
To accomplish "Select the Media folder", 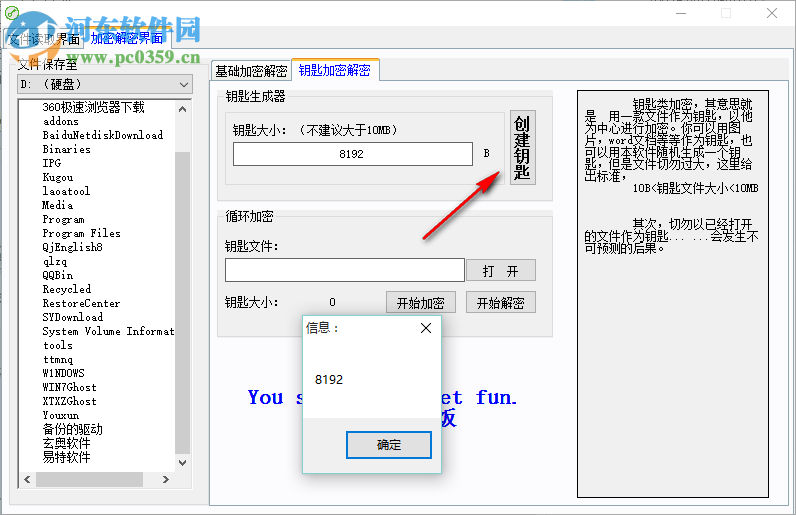I will tap(57, 205).
